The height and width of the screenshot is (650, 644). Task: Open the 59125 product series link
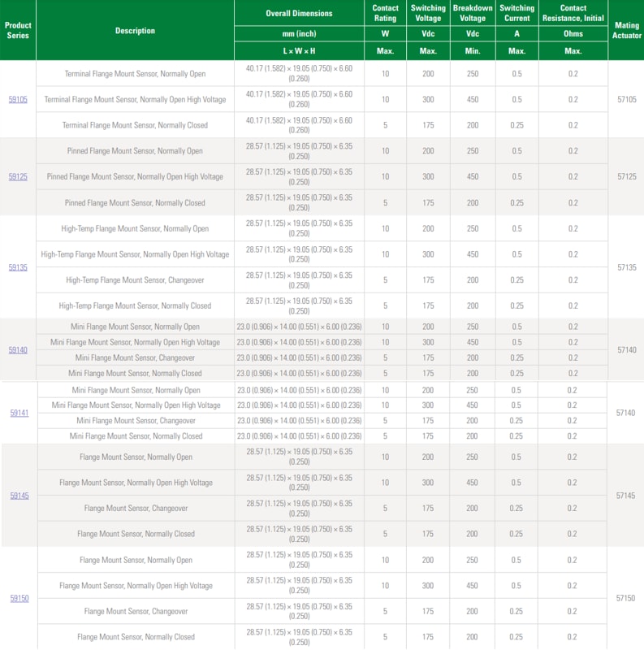pos(18,177)
